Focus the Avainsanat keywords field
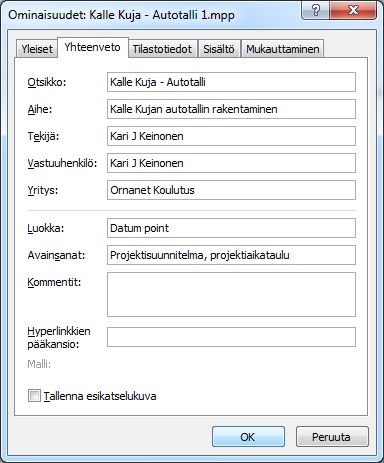 (231, 255)
